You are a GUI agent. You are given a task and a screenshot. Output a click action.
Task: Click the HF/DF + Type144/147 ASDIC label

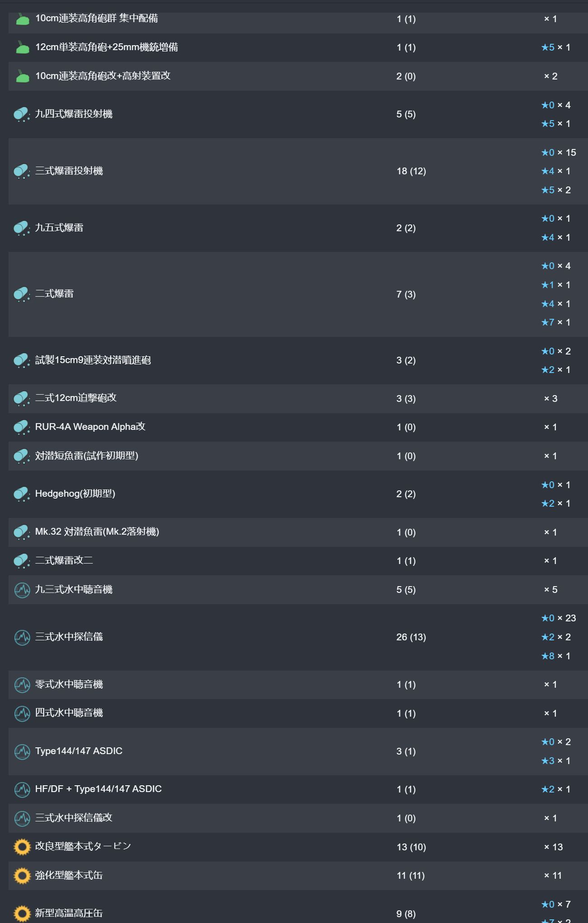98,789
